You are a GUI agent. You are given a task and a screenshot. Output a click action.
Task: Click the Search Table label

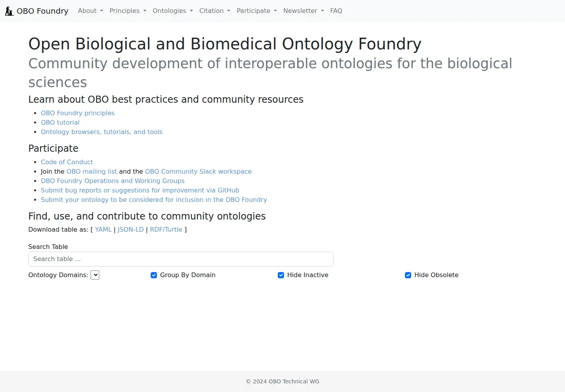click(48, 247)
